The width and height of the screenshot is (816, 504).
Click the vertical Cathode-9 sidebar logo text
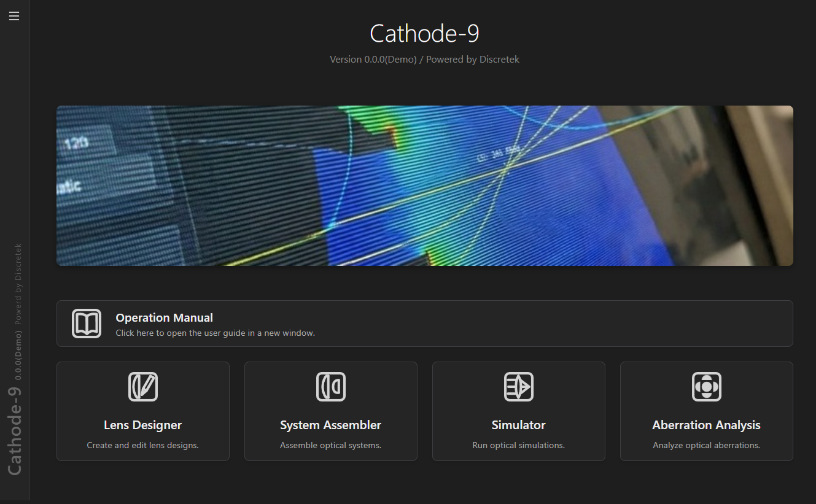coord(15,430)
